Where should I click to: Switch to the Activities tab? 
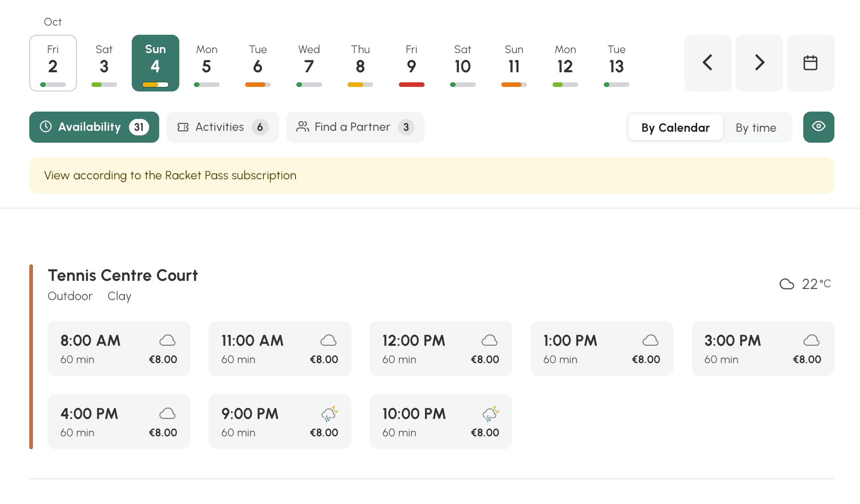point(223,127)
